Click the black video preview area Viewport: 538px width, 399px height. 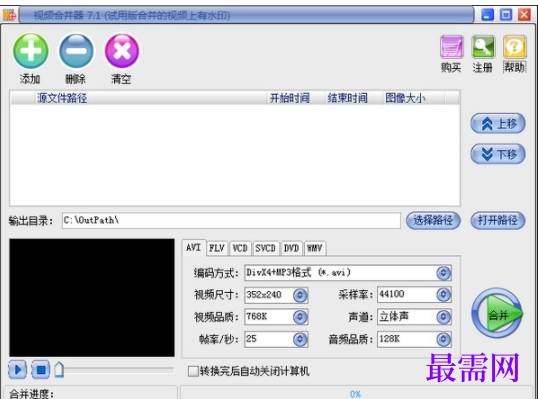click(92, 298)
